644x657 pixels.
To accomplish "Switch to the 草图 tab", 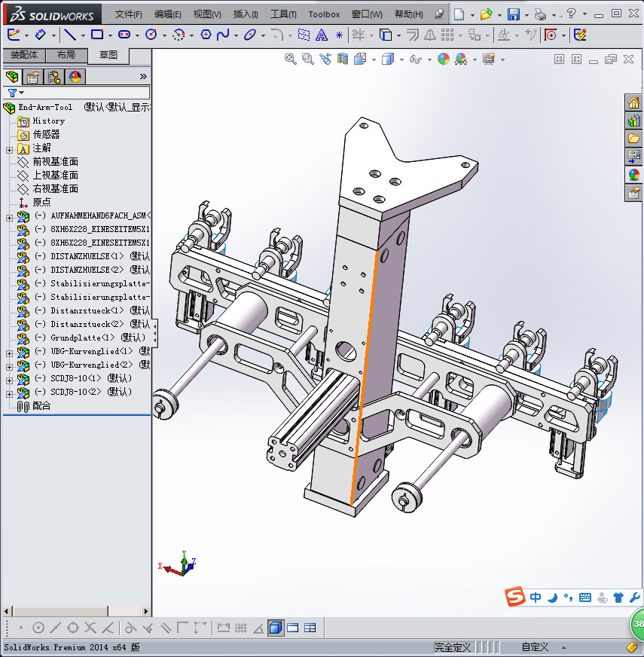I will (108, 55).
